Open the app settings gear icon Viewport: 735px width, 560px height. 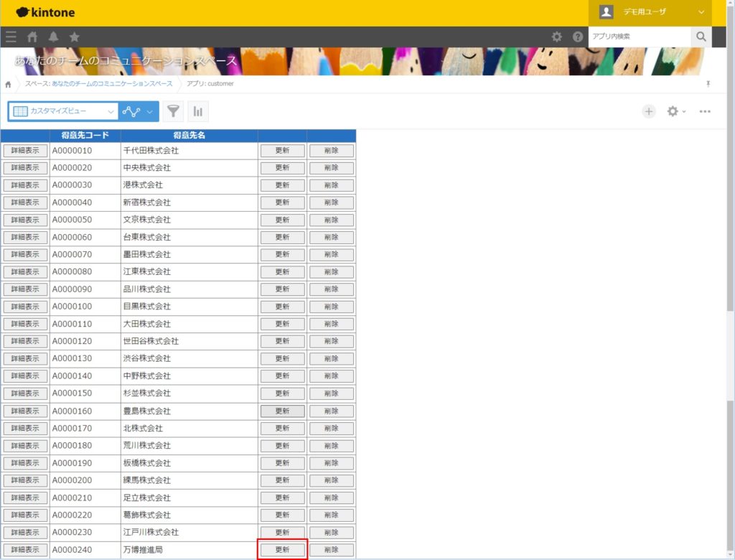(x=673, y=111)
